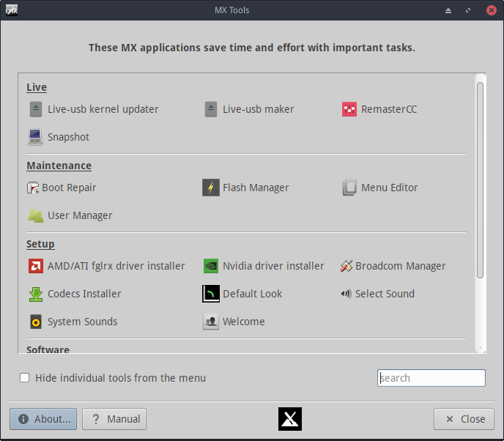
Task: Launch the Live-usb maker icon
Action: (211, 109)
